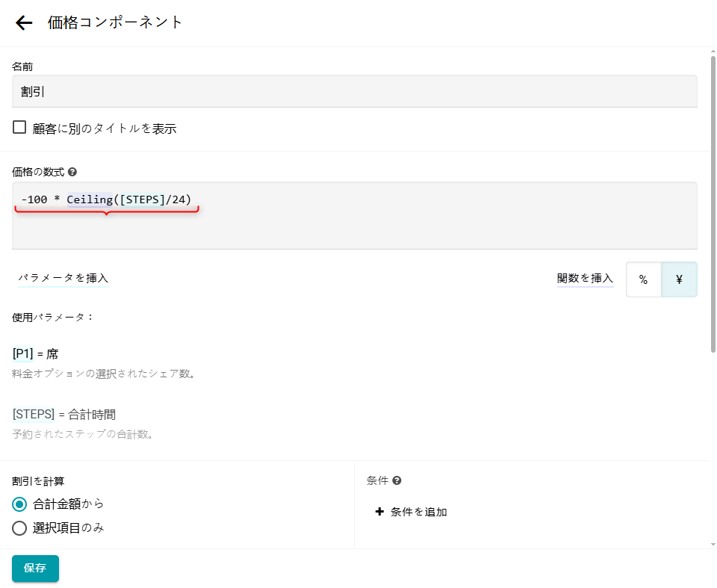Click the plus icon for 条件を追加
717x588 pixels.
379,512
